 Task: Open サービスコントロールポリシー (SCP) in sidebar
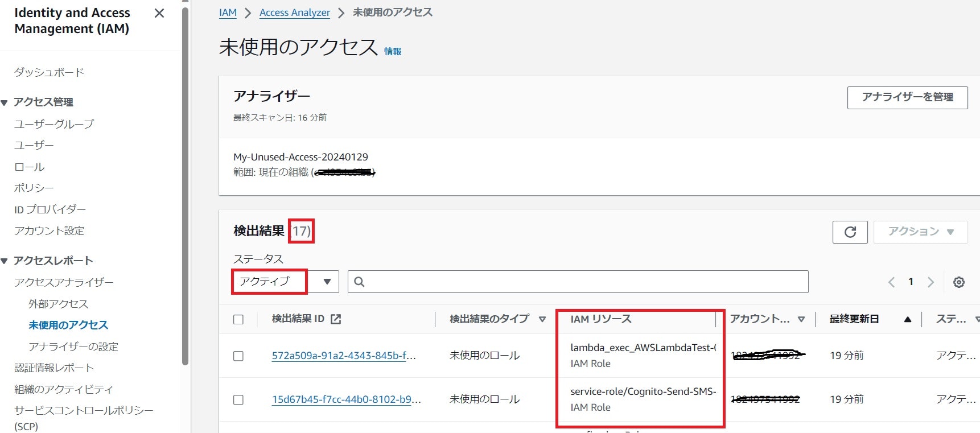pyautogui.click(x=84, y=418)
